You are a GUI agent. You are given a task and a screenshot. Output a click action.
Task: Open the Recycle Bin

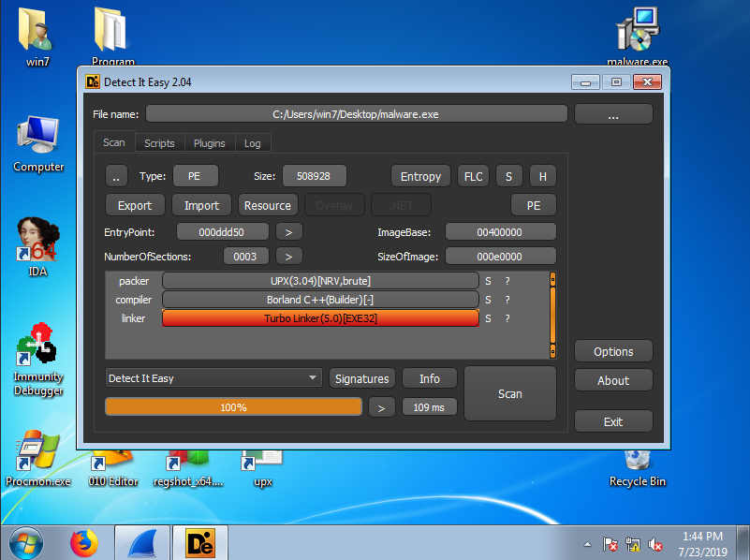[x=637, y=468]
